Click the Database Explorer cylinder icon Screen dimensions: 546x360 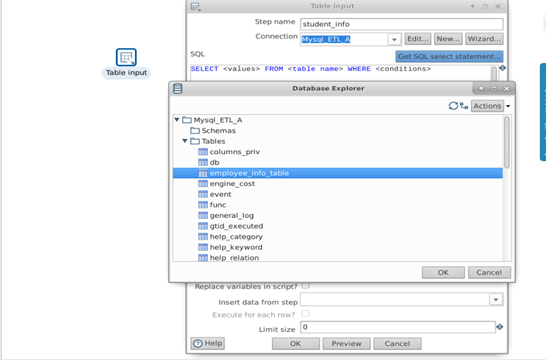click(x=178, y=89)
